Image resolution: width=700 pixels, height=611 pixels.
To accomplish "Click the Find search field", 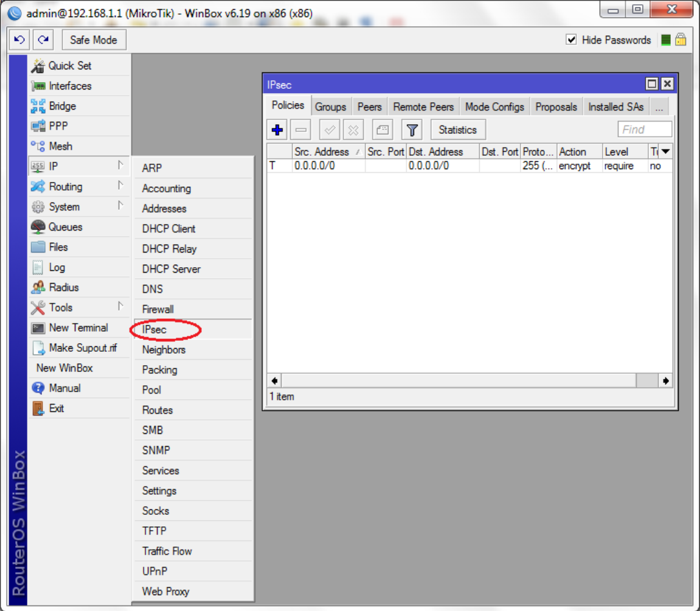I will pyautogui.click(x=645, y=130).
